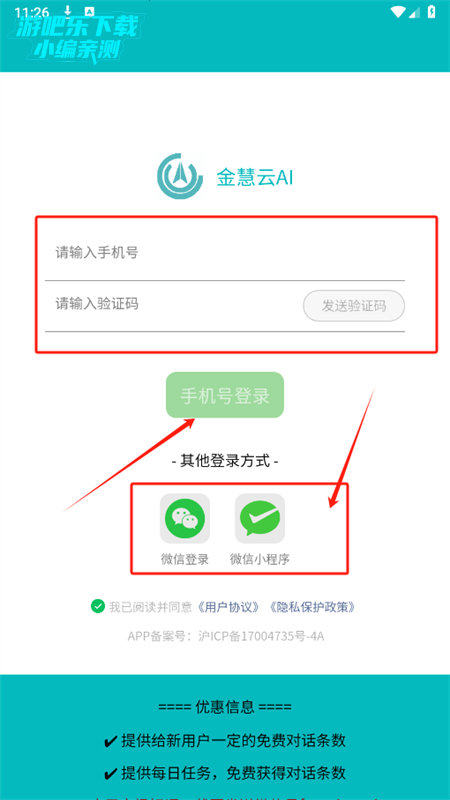The image size is (450, 800).
Task: Tap the cellular signal icon
Action: (414, 12)
